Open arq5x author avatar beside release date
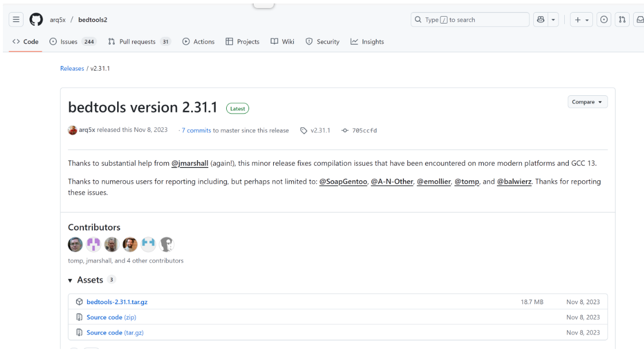This screenshot has height=357, width=644. (72, 130)
